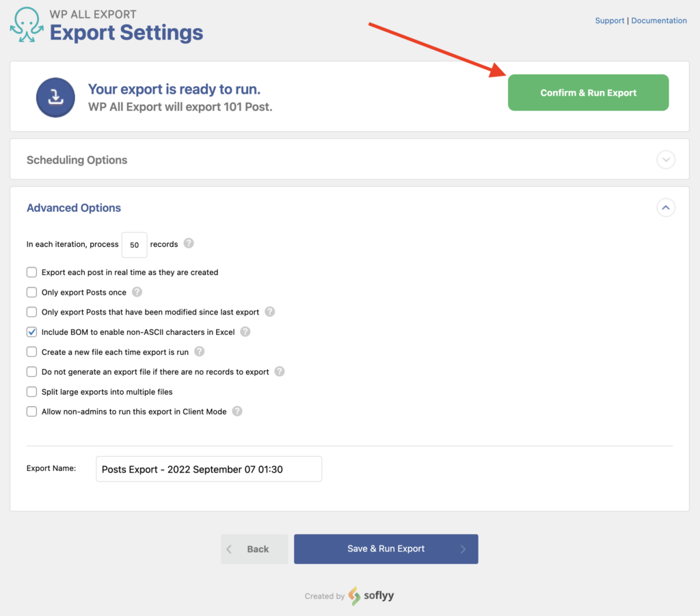Open the Support link

click(x=609, y=20)
